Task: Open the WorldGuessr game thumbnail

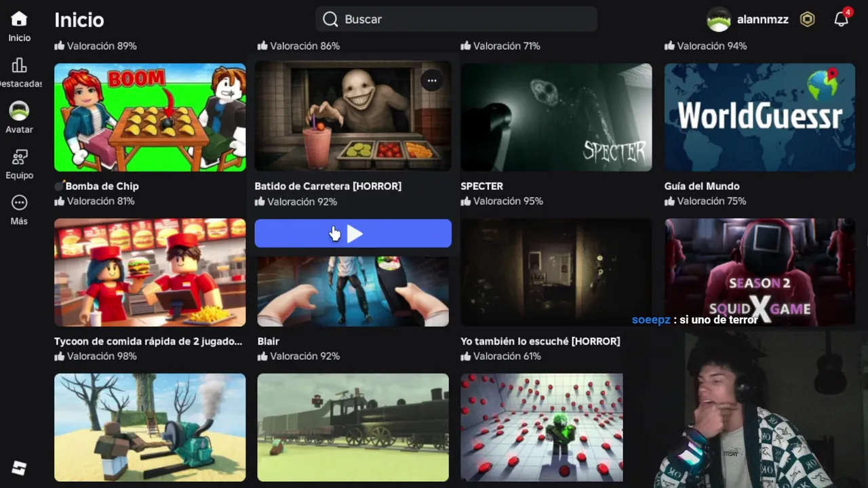Action: pos(759,117)
